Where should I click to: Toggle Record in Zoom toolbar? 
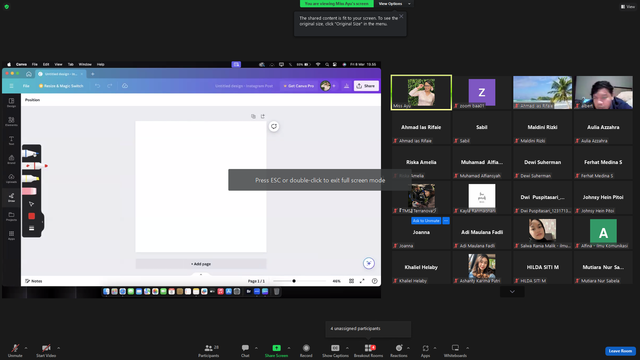306,350
